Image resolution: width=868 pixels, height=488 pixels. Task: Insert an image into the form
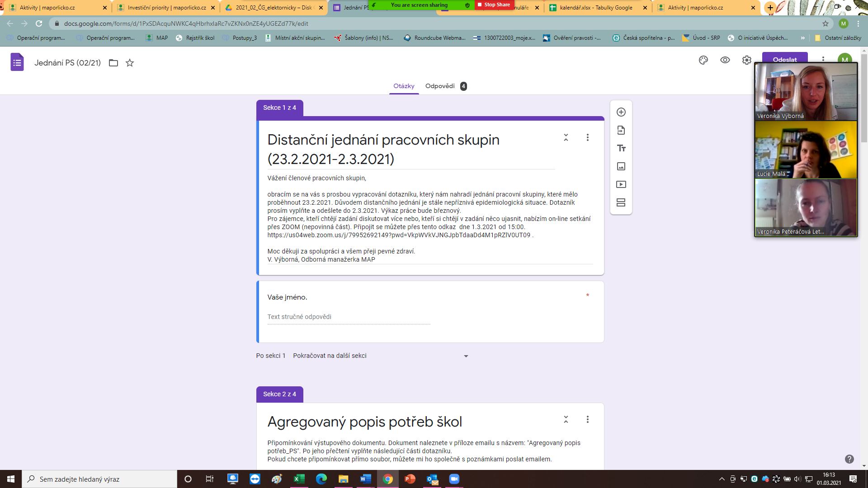[621, 166]
